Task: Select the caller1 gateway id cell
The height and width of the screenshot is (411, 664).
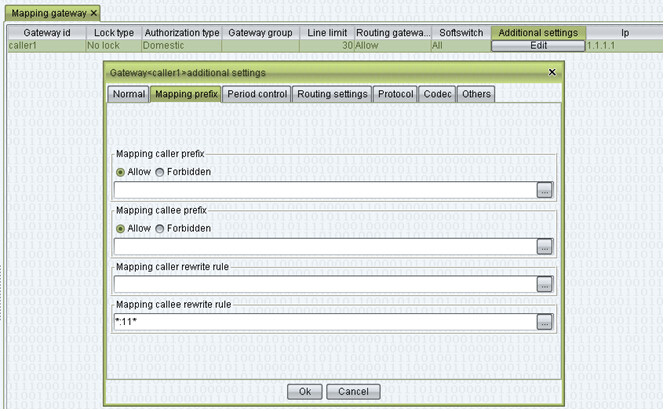Action: pos(47,46)
